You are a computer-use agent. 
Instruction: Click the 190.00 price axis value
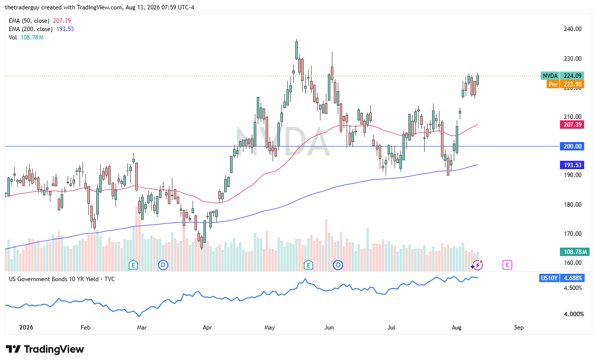click(572, 175)
